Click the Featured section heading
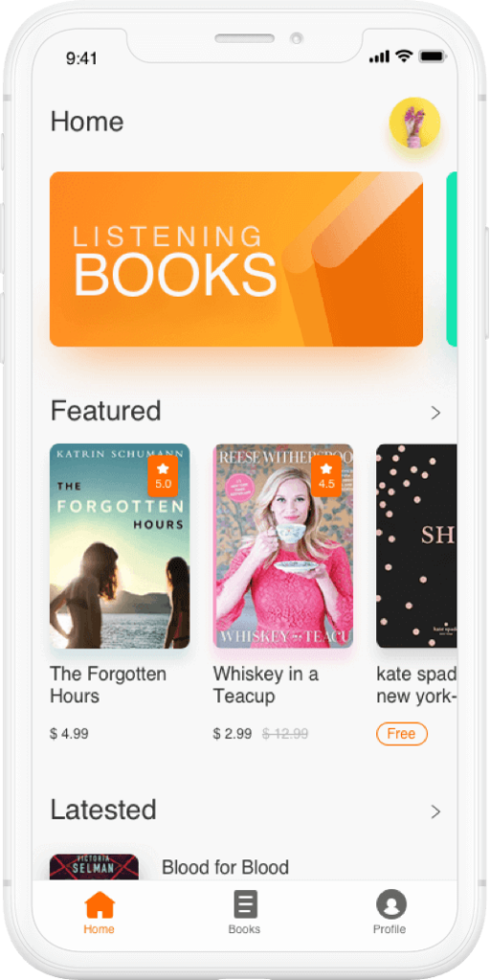This screenshot has width=490, height=980. (105, 412)
